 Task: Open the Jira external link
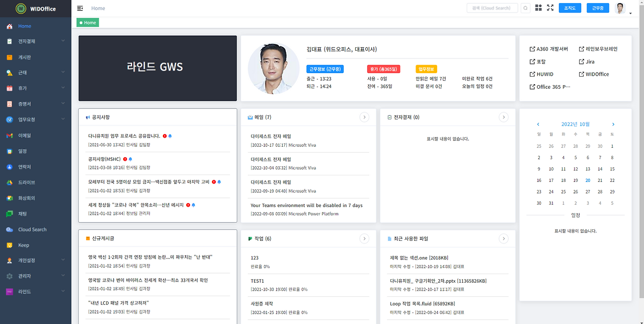587,61
